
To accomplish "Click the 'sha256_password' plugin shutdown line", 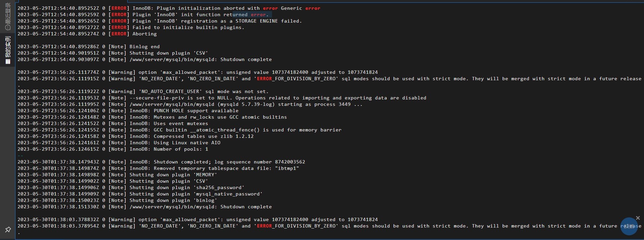I will point(131,187).
